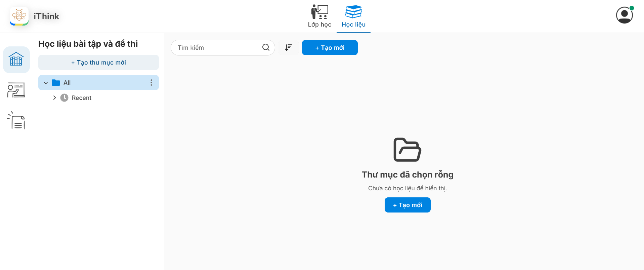
Task: Open the user profile avatar menu
Action: coord(624,15)
